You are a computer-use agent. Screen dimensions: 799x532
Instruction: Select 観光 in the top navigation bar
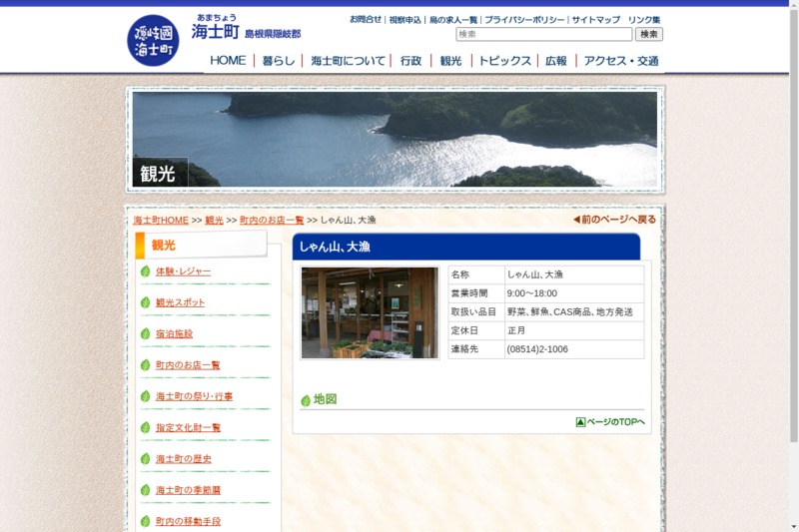[x=450, y=61]
